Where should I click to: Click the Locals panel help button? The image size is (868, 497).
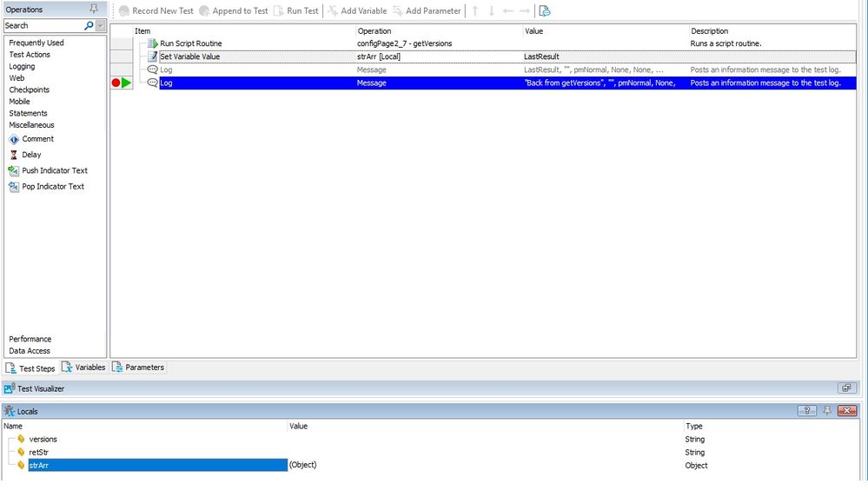tap(806, 411)
